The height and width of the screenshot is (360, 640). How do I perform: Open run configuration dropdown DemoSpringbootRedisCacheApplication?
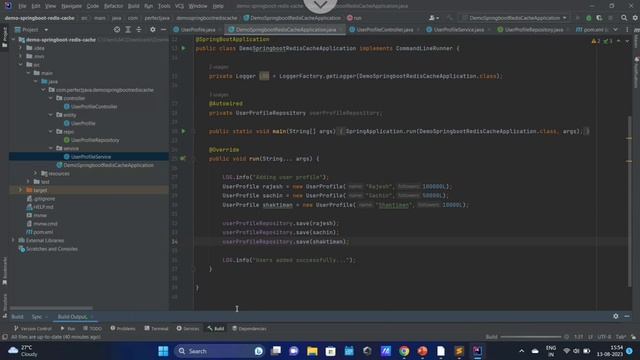pyautogui.click(x=514, y=18)
